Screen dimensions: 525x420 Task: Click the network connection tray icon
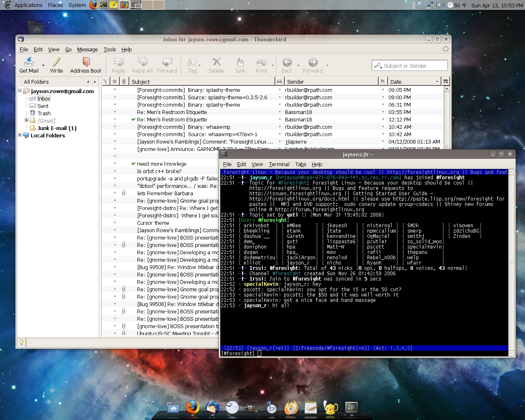pyautogui.click(x=430, y=5)
